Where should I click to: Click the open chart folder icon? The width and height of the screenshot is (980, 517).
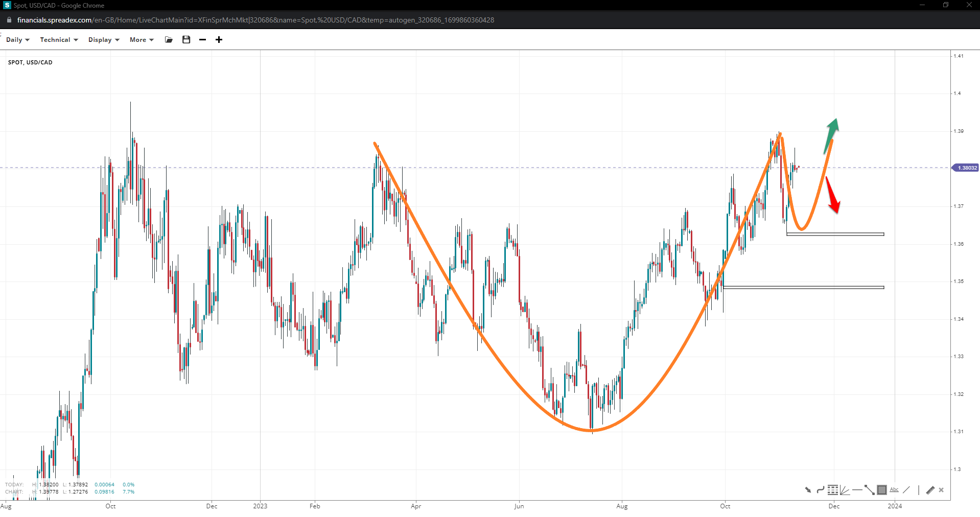click(x=169, y=40)
